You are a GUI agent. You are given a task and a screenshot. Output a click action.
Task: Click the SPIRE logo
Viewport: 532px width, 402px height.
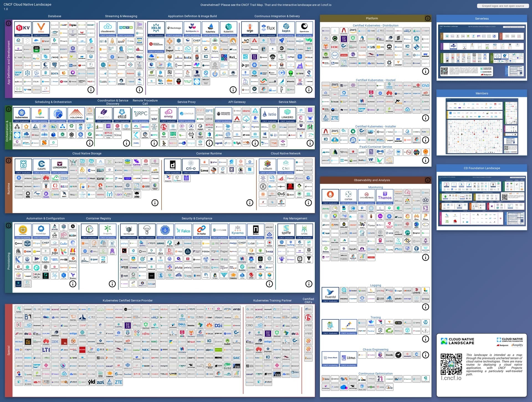tap(304, 231)
